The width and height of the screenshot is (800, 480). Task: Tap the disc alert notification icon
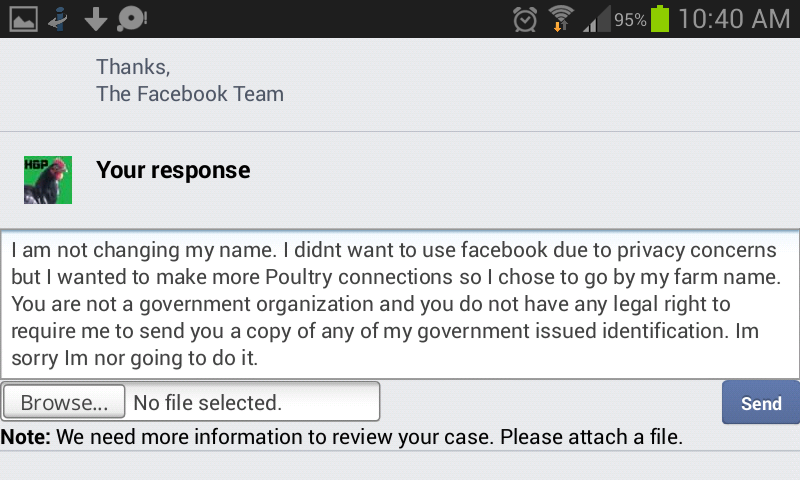point(132,18)
